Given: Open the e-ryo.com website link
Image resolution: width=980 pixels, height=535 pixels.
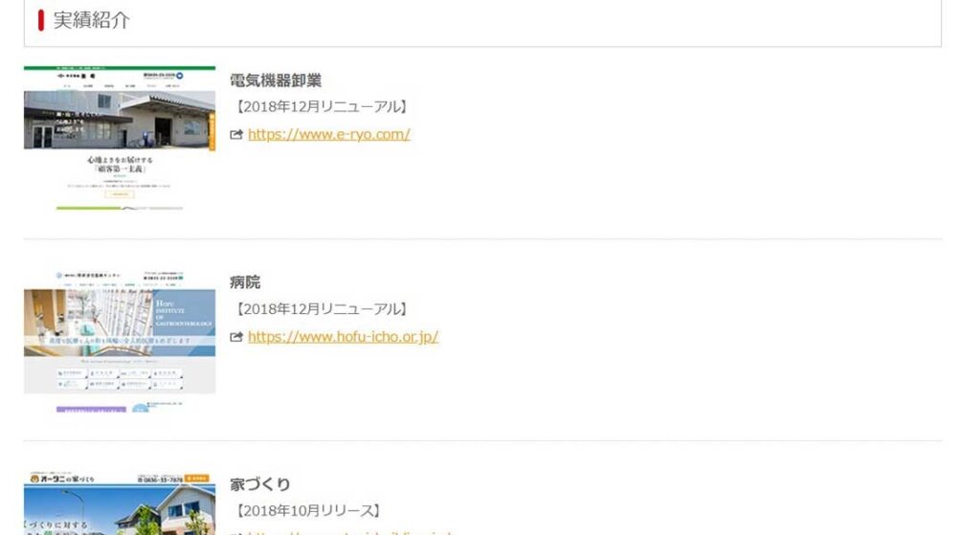Looking at the screenshot, I should coord(329,134).
